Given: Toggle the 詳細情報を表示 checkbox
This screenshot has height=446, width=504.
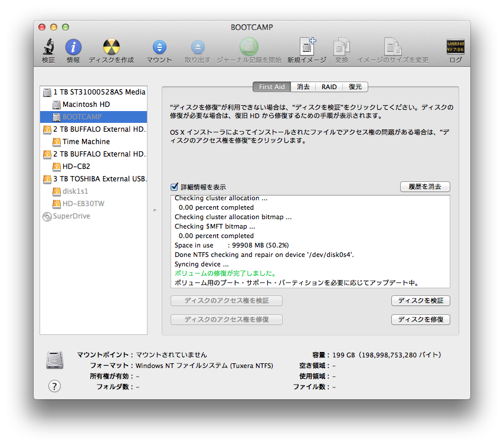Looking at the screenshot, I should 174,187.
